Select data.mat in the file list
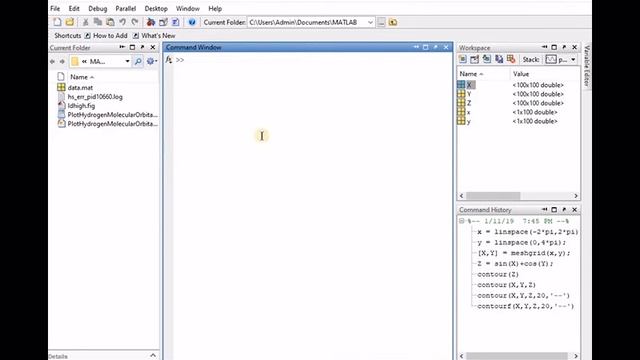This screenshot has height=360, width=640. pos(80,88)
